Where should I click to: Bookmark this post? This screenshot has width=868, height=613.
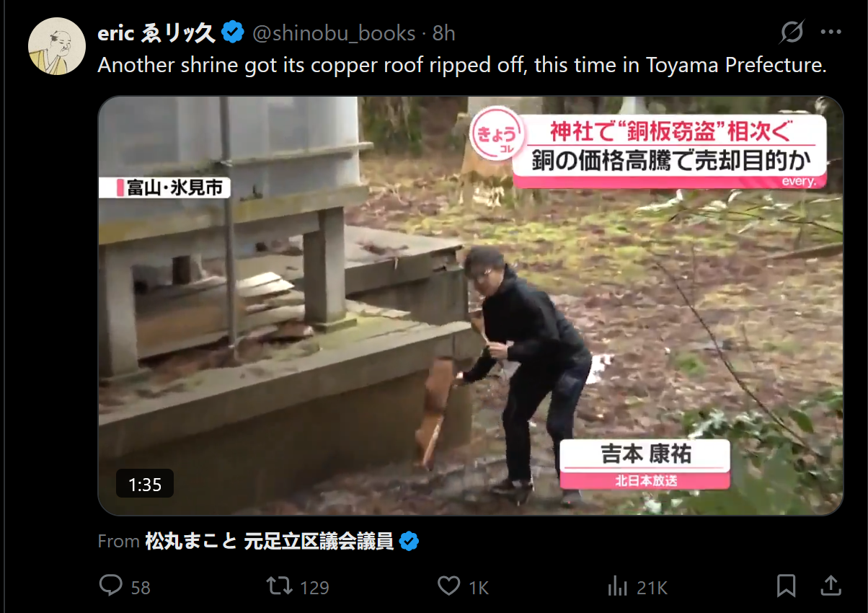tap(787, 586)
